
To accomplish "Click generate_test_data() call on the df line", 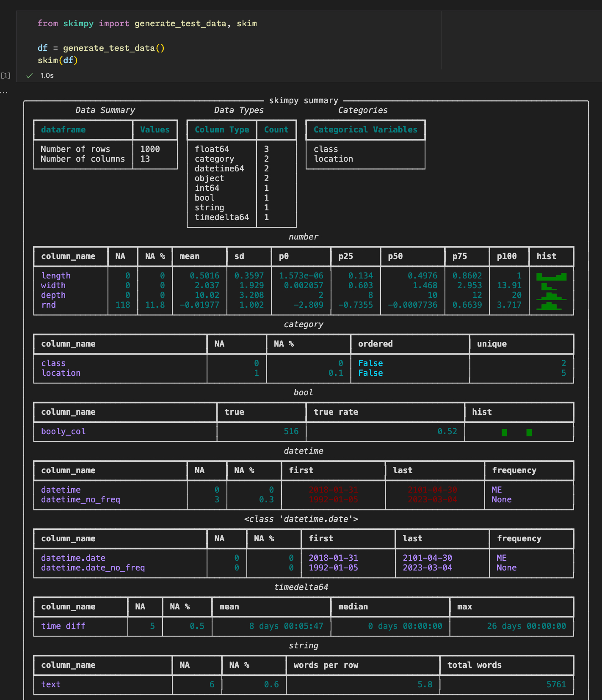I will coord(113,48).
